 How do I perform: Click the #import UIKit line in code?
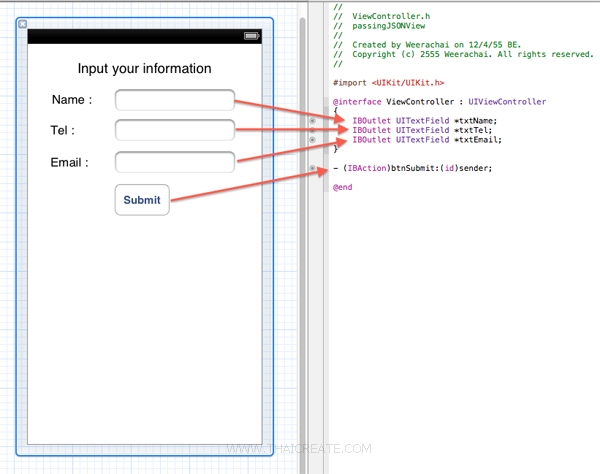pyautogui.click(x=389, y=83)
